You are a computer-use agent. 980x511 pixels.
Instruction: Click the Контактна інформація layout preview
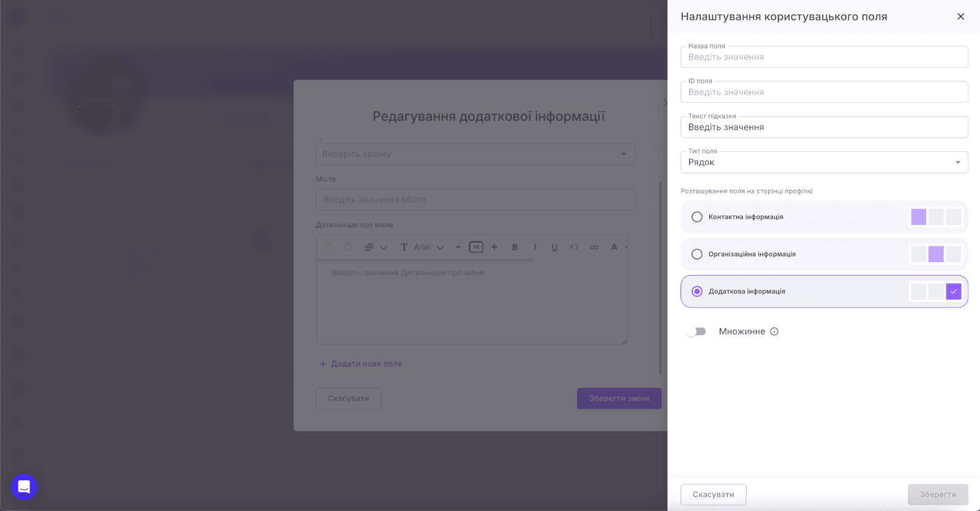tap(936, 217)
